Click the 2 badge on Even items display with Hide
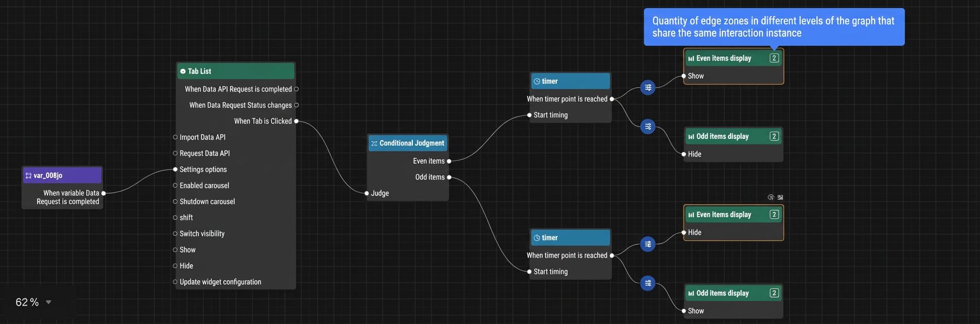The image size is (980, 324). coord(774,215)
